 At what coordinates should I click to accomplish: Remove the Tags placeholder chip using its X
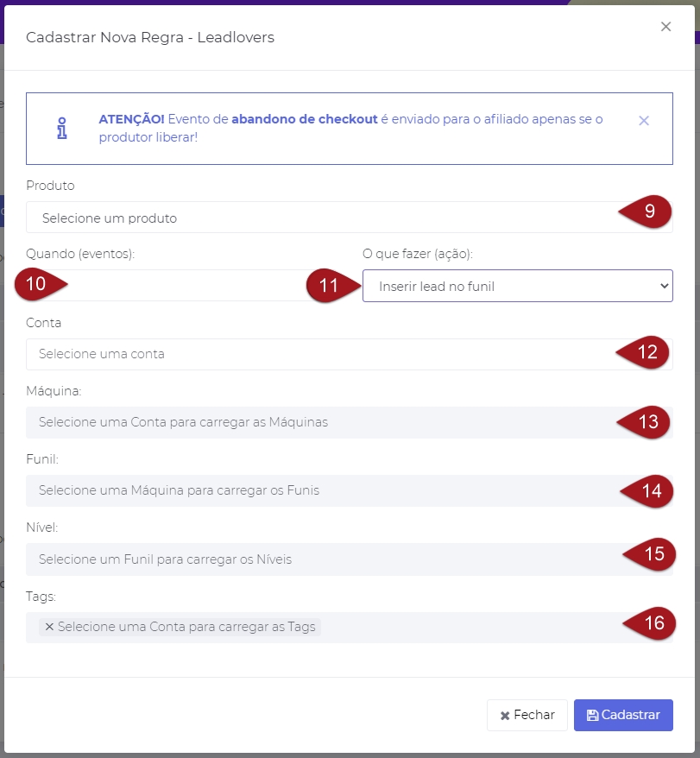click(x=49, y=627)
